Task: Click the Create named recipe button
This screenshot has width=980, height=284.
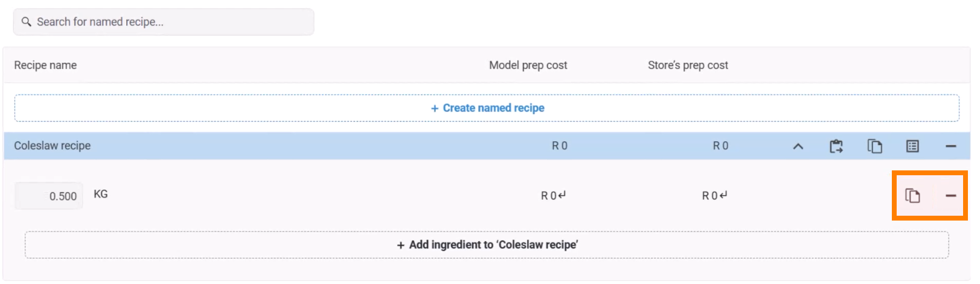Action: coord(487,108)
